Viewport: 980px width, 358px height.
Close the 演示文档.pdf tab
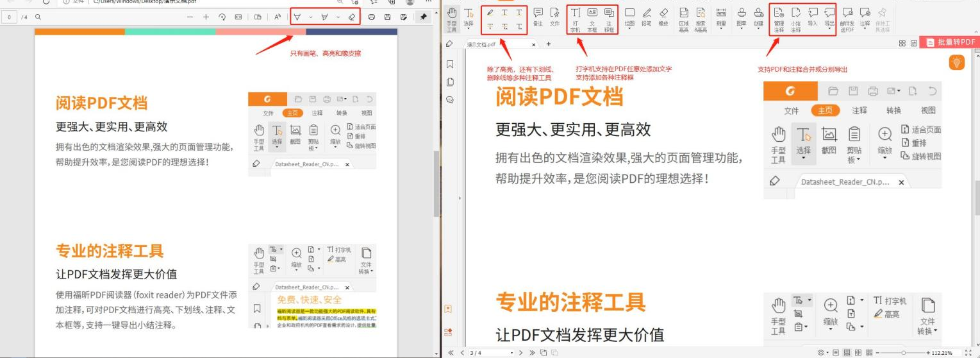533,44
